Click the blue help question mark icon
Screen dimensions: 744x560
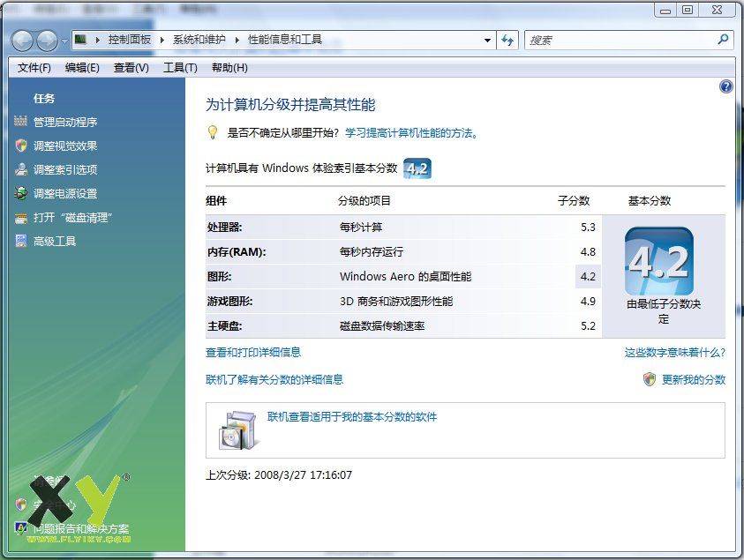point(726,86)
